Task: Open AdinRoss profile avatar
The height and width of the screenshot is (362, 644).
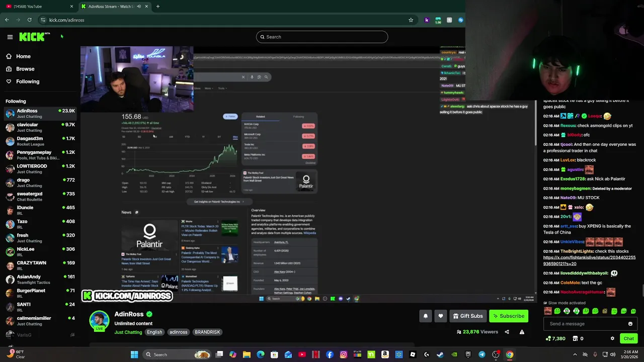Action: point(99,321)
